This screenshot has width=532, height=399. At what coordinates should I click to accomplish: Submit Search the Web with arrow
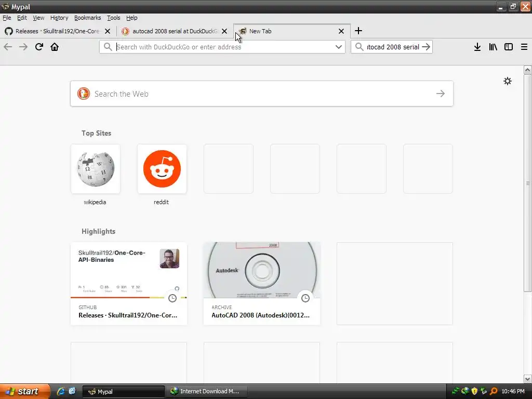click(x=441, y=94)
